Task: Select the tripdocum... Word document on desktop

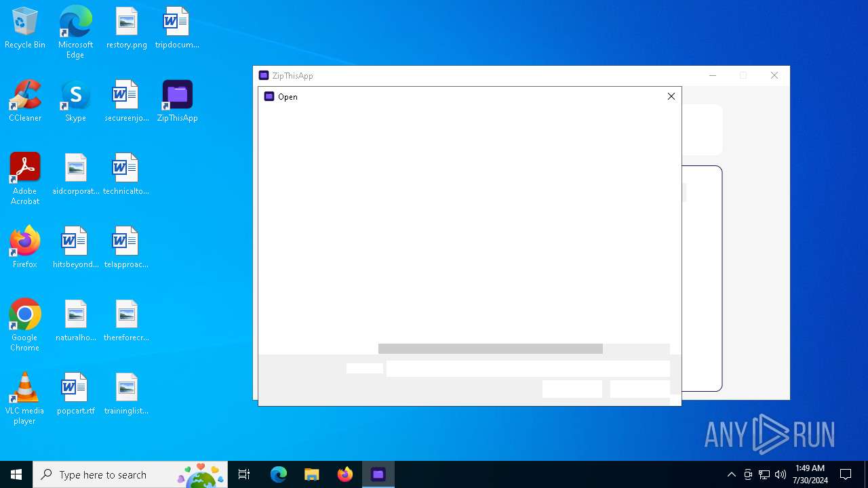Action: [177, 28]
